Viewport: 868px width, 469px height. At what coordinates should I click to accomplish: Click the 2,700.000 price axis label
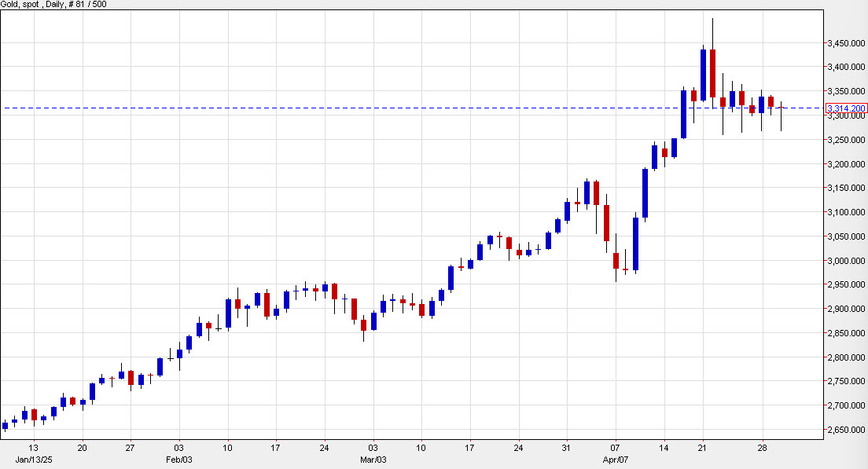tap(847, 406)
